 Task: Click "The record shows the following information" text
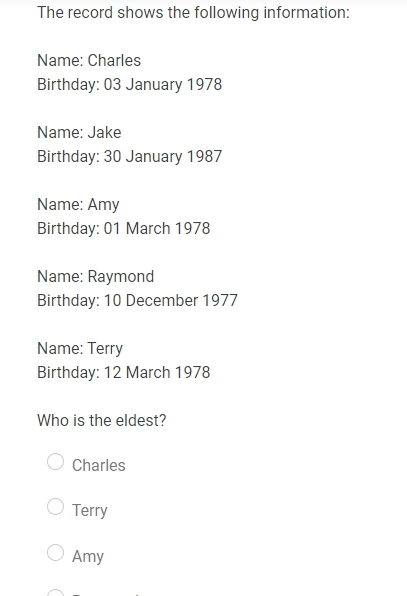[193, 13]
